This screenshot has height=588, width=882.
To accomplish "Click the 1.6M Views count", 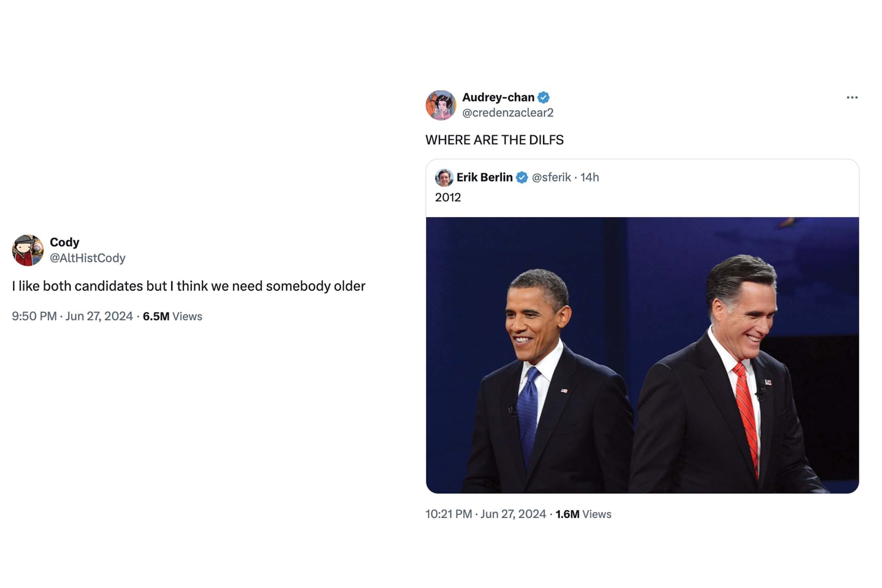I will tap(583, 514).
